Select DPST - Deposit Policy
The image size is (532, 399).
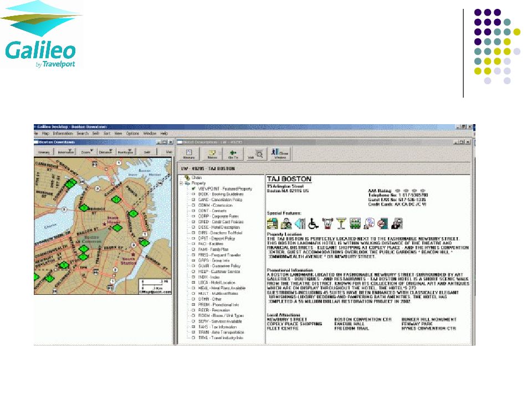[x=217, y=238]
